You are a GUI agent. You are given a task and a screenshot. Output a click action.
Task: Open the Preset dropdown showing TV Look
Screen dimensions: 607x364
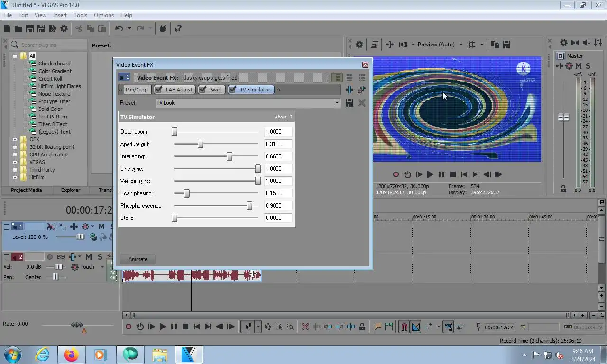click(x=337, y=103)
